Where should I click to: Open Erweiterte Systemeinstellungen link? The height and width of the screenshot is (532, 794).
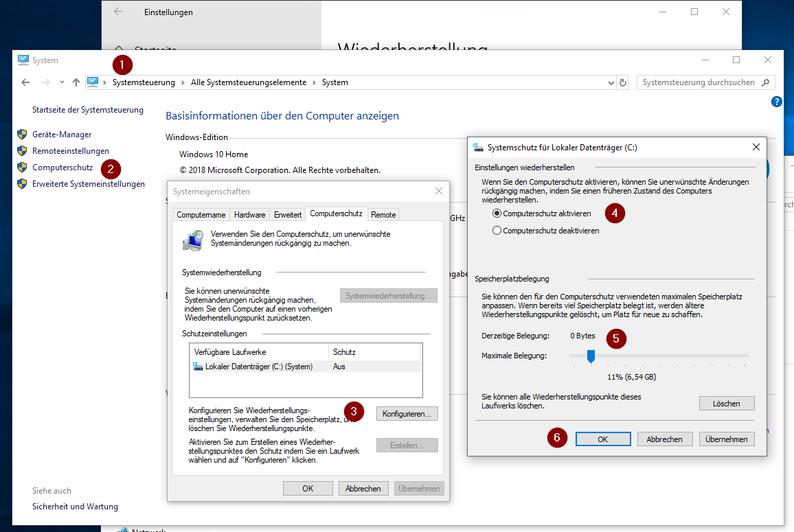point(89,184)
